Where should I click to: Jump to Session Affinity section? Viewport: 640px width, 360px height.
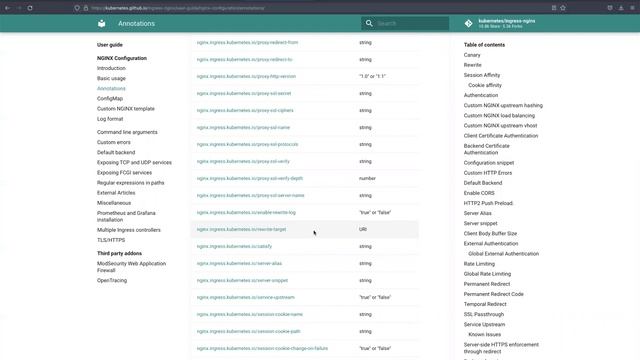pyautogui.click(x=482, y=75)
